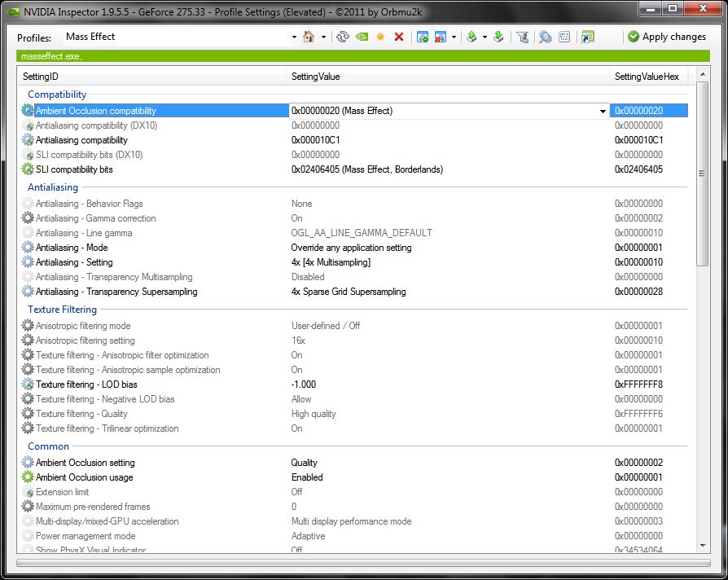
Task: Expand the home icon dropdown arrow
Action: (x=323, y=37)
